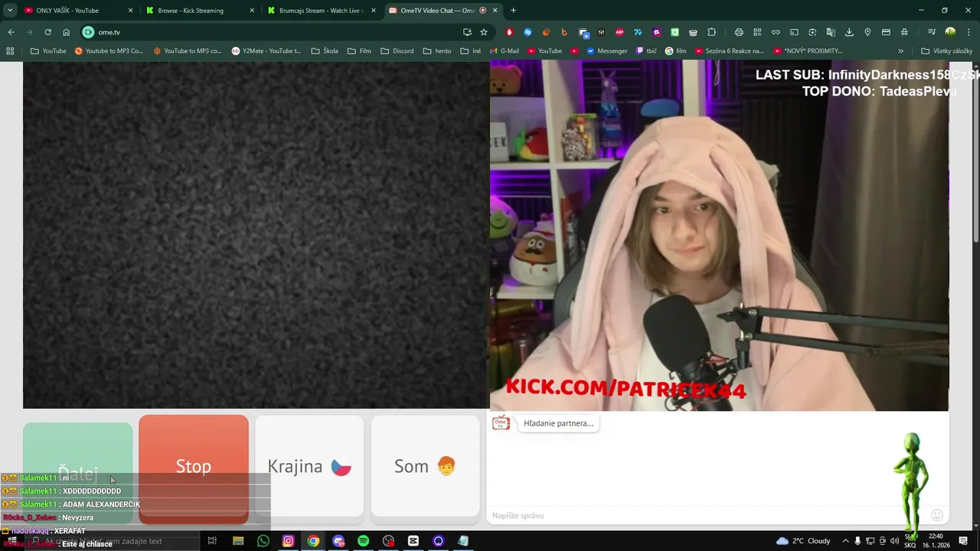Expand the hidden bookmarks overflow chevron

pyautogui.click(x=900, y=51)
